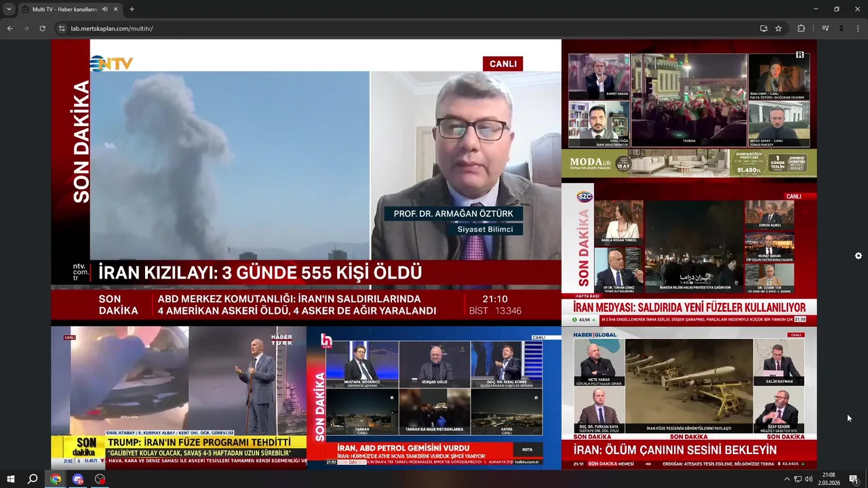Go back to the previous page
Screen dimensions: 868x488
click(9, 28)
